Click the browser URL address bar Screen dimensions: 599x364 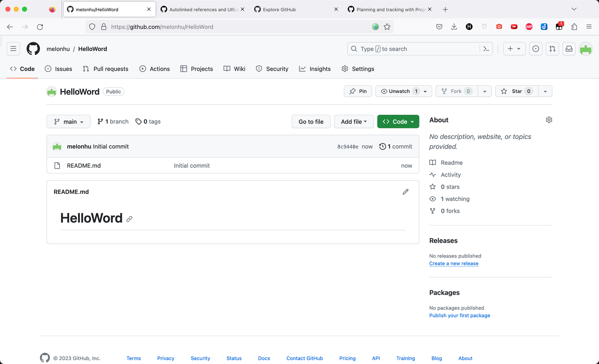239,27
